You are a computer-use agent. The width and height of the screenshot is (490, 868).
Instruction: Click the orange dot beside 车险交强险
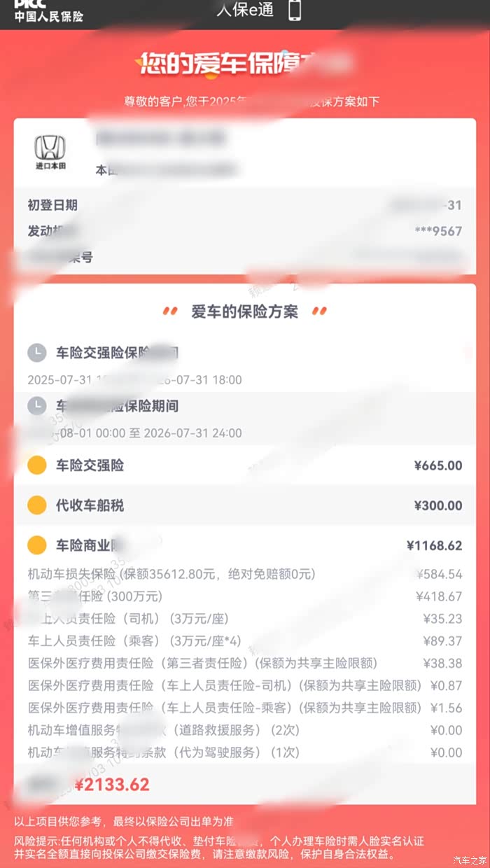click(x=37, y=465)
